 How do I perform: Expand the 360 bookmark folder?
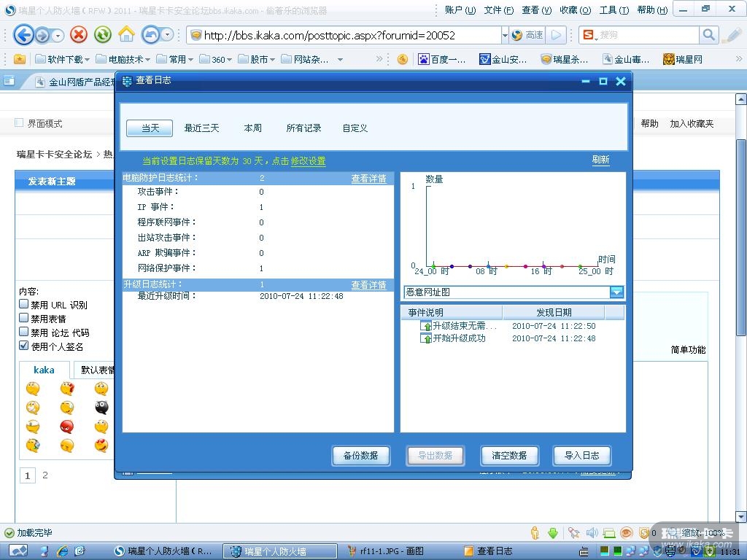coord(215,59)
